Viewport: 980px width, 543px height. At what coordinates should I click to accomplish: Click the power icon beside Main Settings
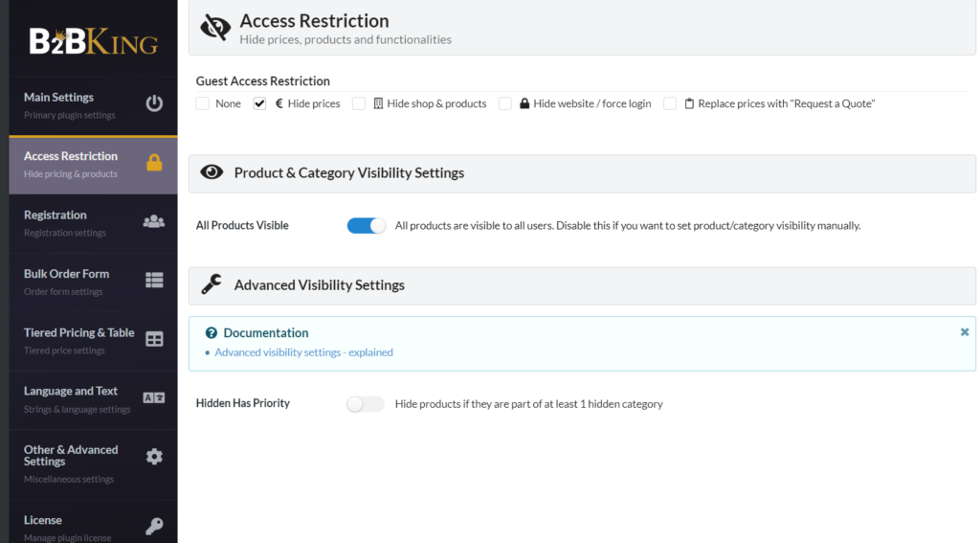click(154, 103)
